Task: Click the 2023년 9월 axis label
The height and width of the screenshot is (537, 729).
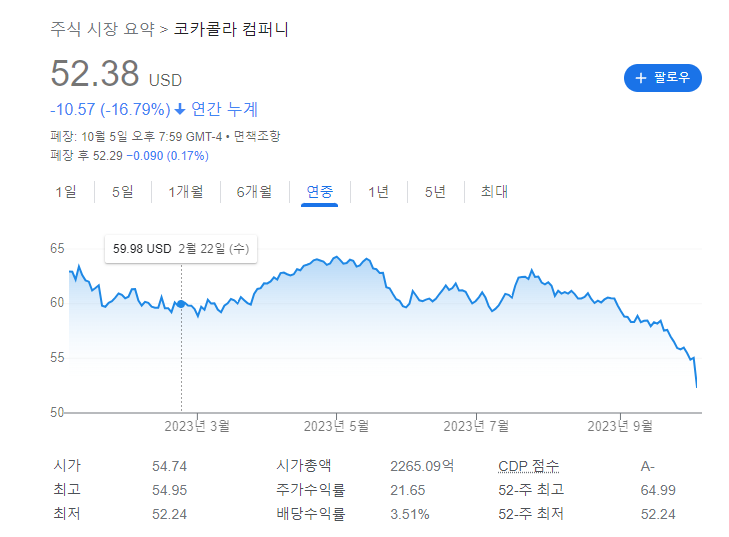Action: pyautogui.click(x=620, y=426)
